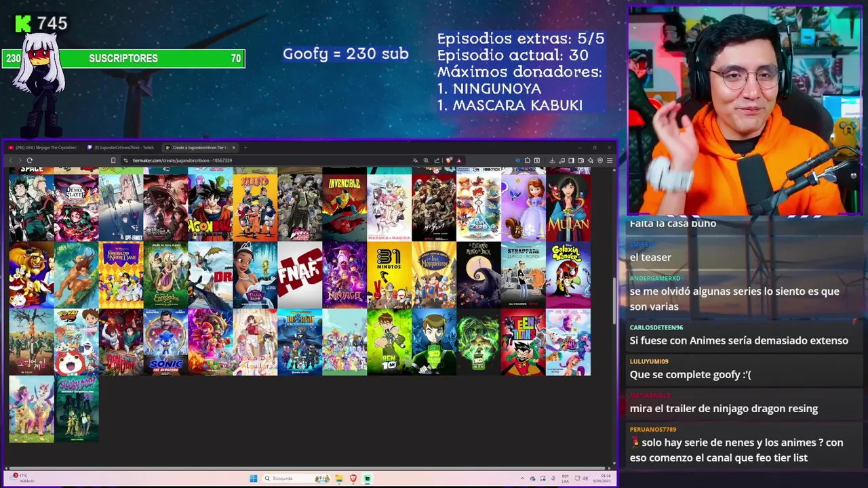Select the Tarzan poster
Image resolution: width=868 pixels, height=488 pixels.
click(76, 274)
